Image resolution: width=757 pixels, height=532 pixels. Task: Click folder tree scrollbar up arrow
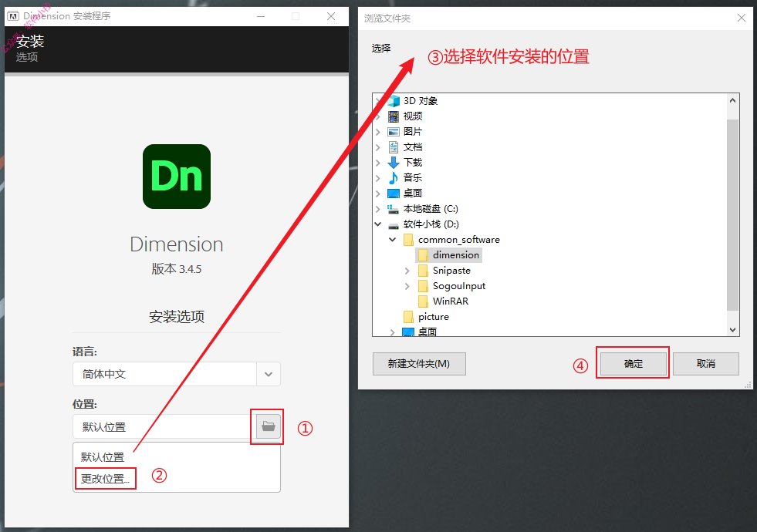[x=732, y=100]
